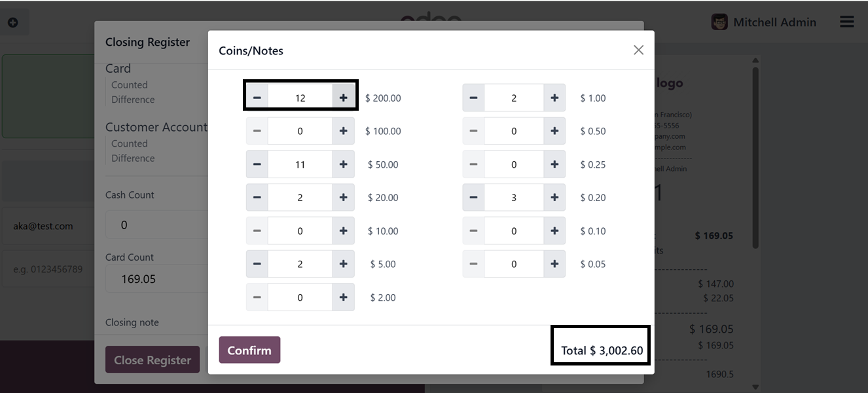Add one $100.00 note
This screenshot has width=868, height=393.
point(343,131)
